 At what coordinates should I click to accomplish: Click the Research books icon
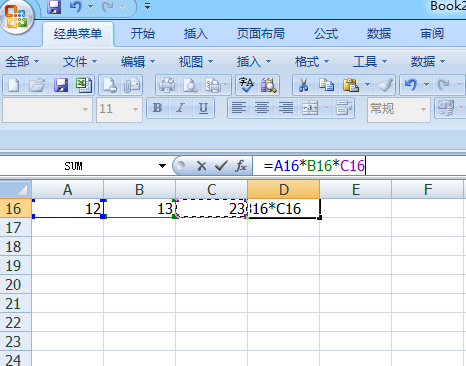tap(269, 85)
